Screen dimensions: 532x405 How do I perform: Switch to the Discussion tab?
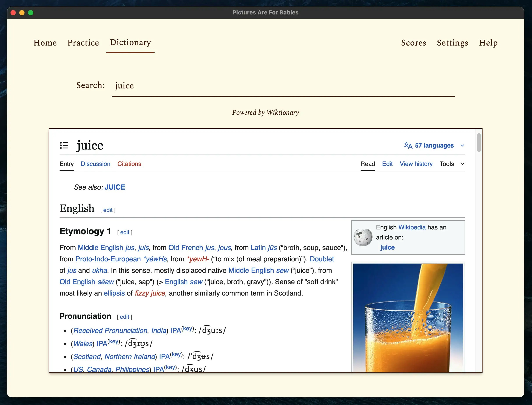[95, 164]
